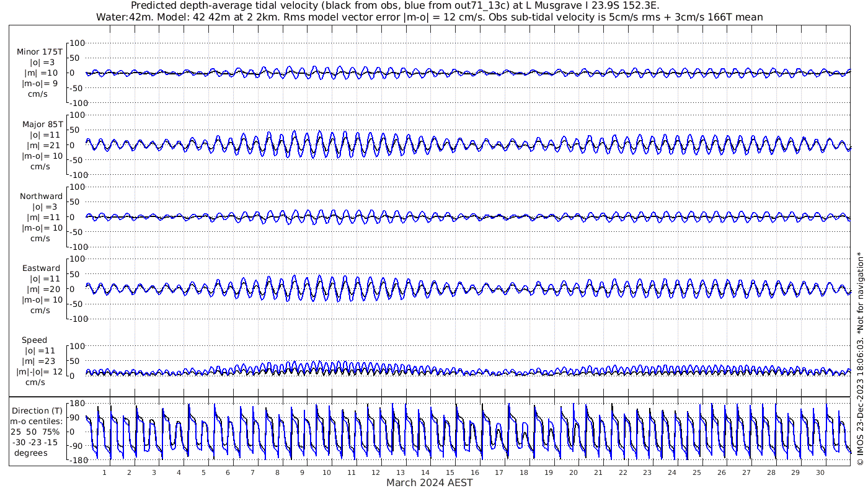Select 'degrees' under the Direction panel
This screenshot has width=868, height=496.
tap(32, 453)
